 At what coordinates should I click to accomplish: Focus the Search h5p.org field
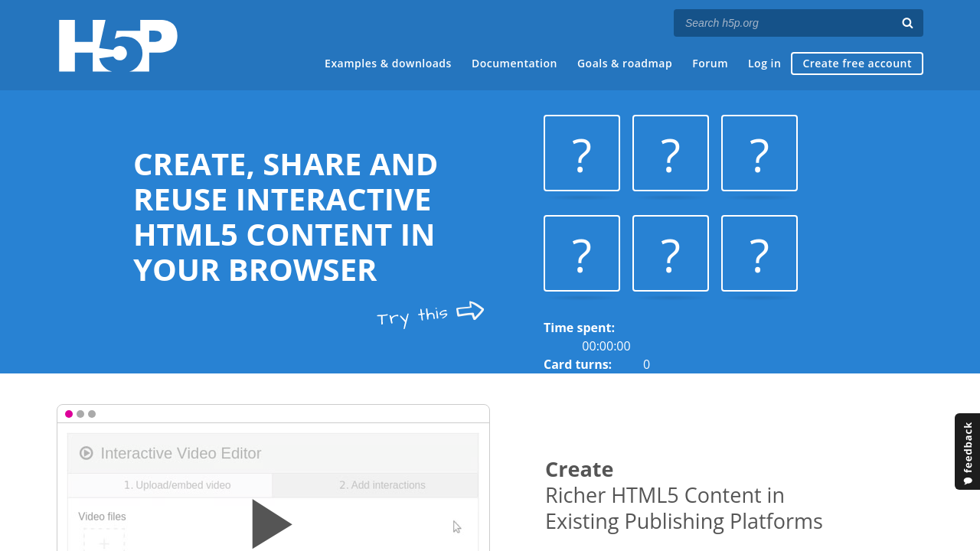tap(786, 23)
